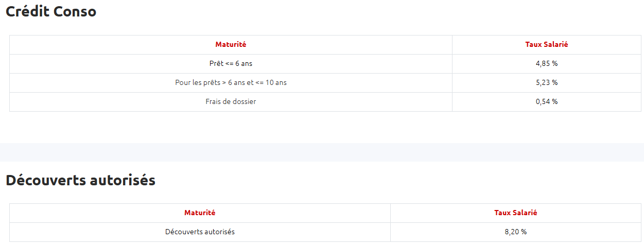Viewport: 644px width, 245px height.
Task: Click the 5,23 % rate cell
Action: [546, 83]
